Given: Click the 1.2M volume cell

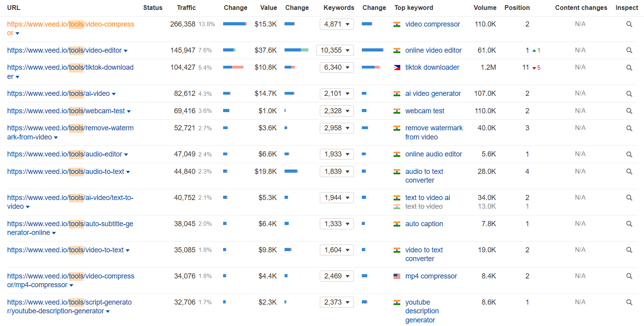Looking at the screenshot, I should coord(488,67).
